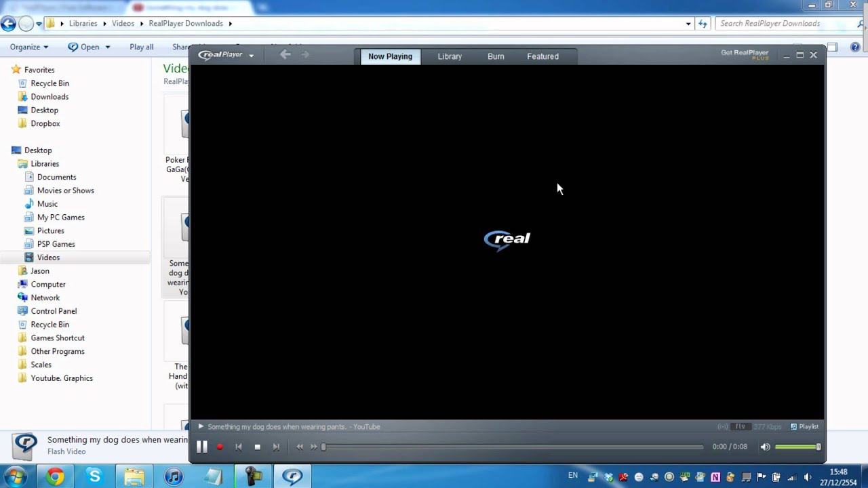
Task: Open the Featured tab
Action: (542, 56)
